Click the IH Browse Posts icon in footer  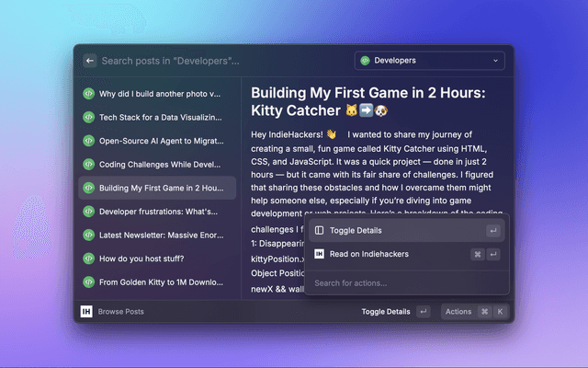pos(86,312)
